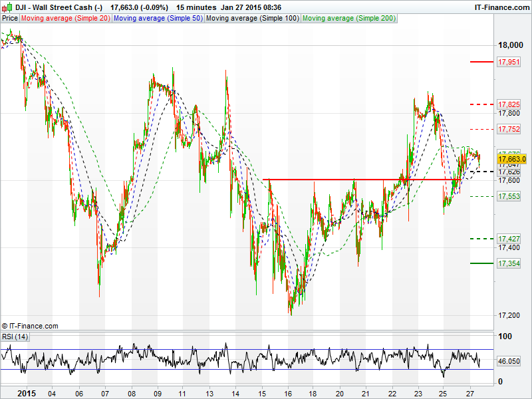
Task: Click the red 17,825 price level tag
Action: point(509,105)
